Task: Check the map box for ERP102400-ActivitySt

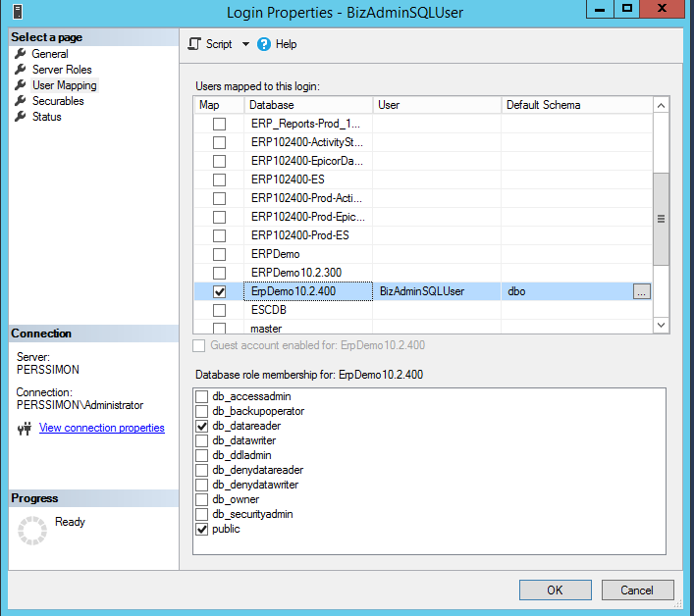Action: pyautogui.click(x=219, y=142)
